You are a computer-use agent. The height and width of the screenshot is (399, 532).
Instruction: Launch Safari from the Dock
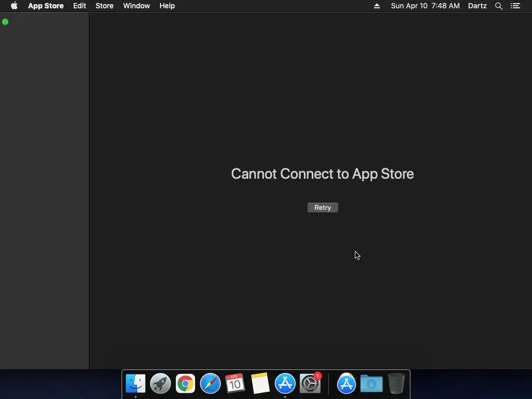[210, 383]
